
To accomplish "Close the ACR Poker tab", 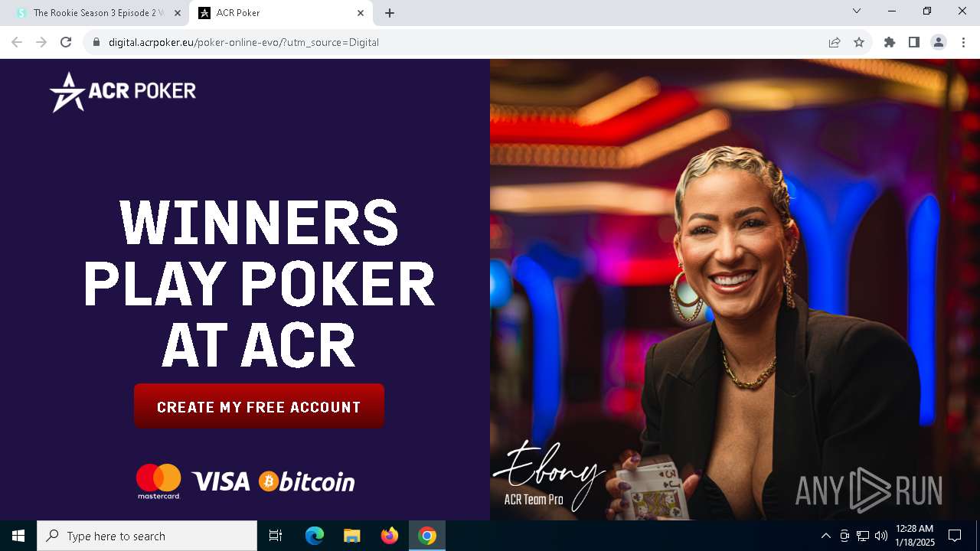I will coord(361,13).
